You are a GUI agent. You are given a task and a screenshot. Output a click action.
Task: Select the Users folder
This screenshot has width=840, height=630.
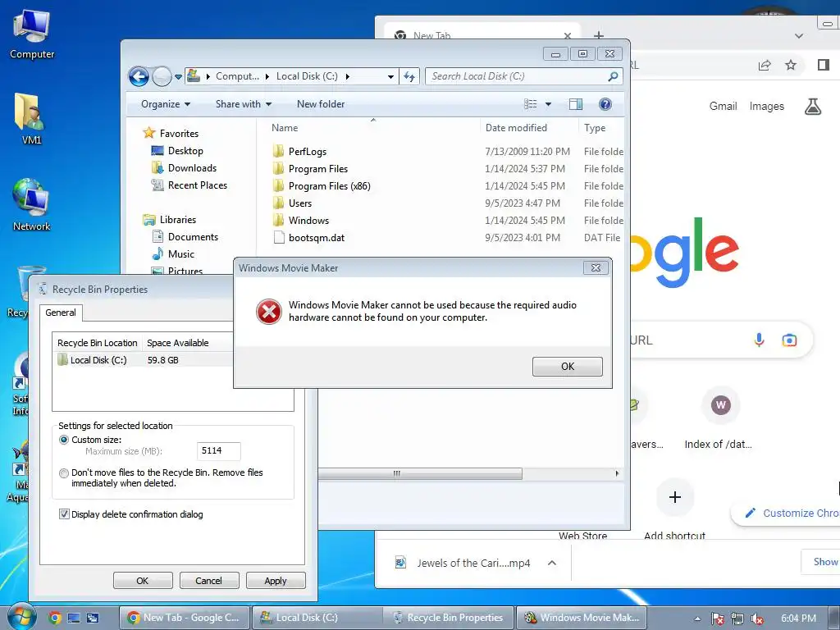point(300,203)
